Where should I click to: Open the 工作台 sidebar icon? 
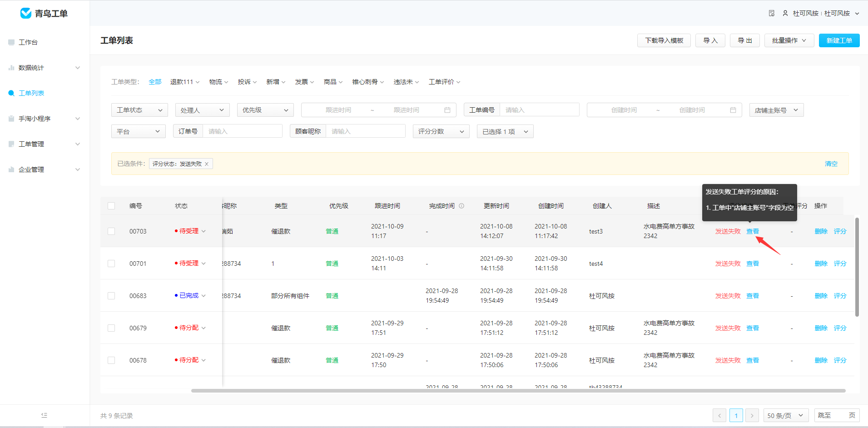[11, 42]
